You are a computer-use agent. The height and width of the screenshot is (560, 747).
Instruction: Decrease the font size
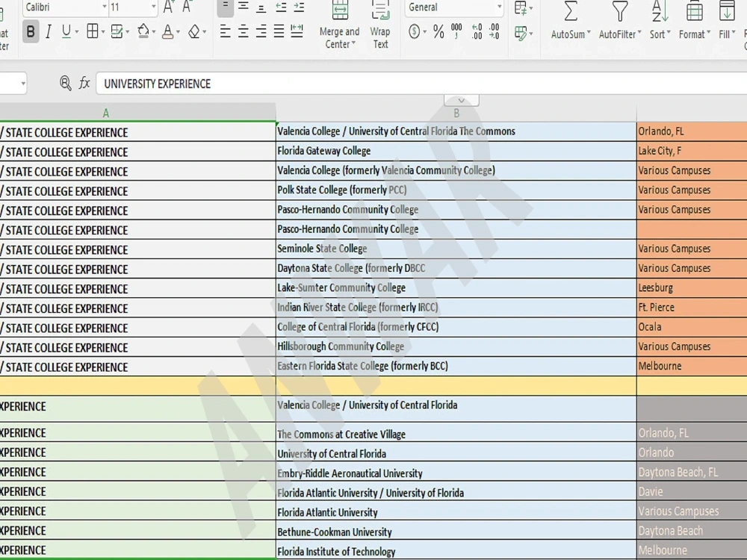pyautogui.click(x=187, y=7)
